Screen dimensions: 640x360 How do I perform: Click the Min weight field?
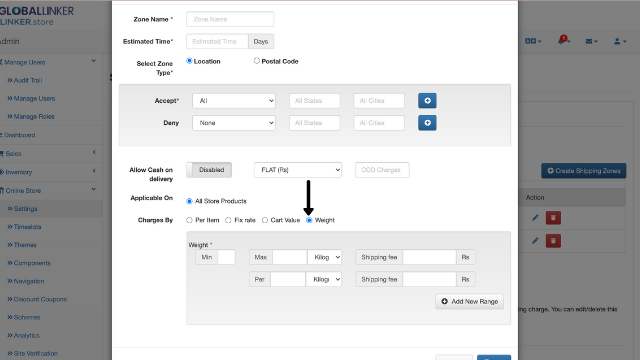point(226,257)
